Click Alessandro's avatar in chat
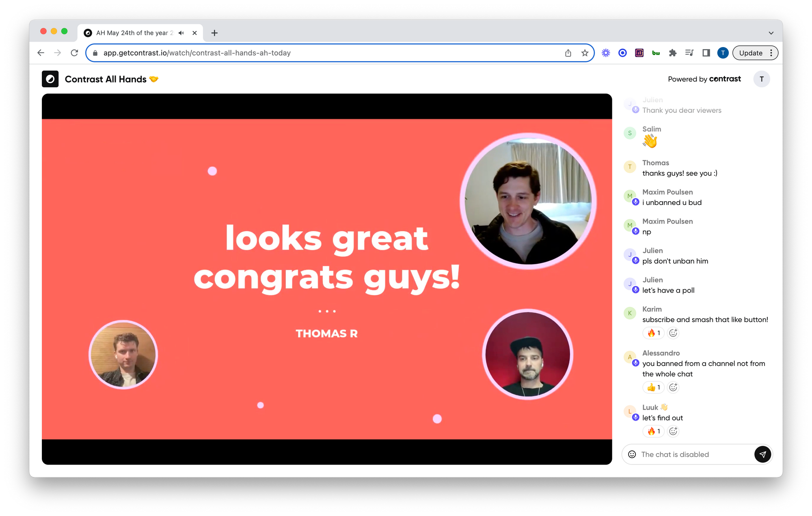The image size is (812, 516). tap(630, 357)
